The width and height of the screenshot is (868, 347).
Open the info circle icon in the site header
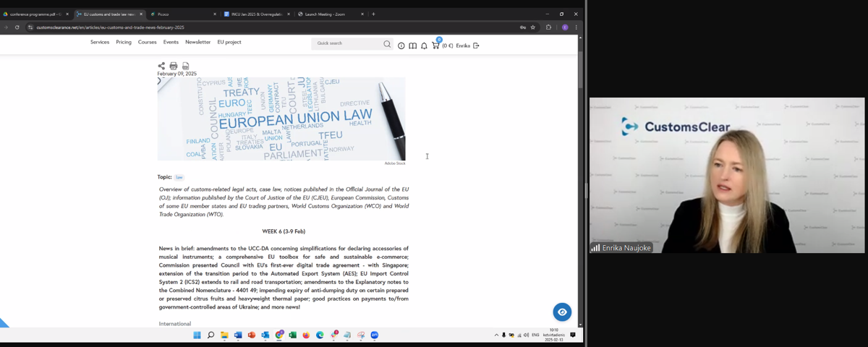[401, 46]
